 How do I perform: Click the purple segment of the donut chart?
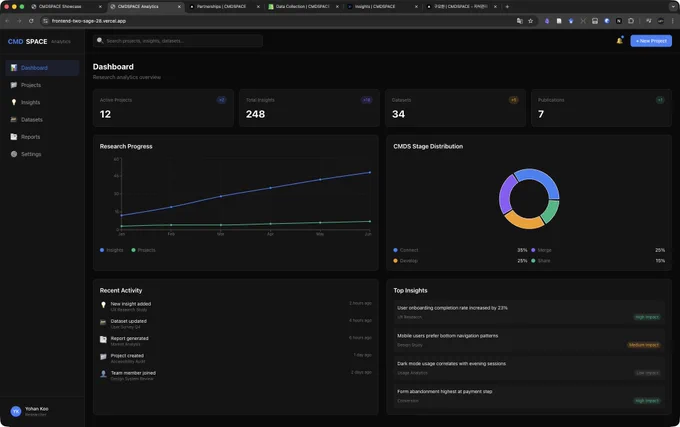506,192
